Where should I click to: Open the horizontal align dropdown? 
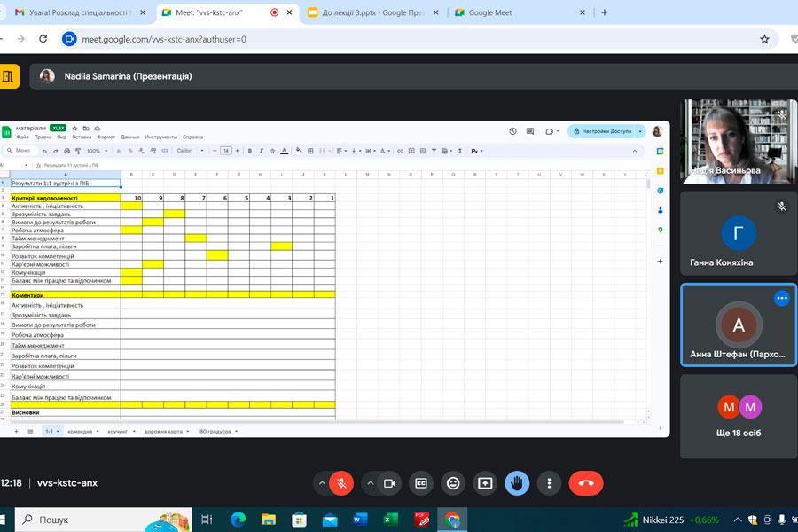click(x=341, y=151)
